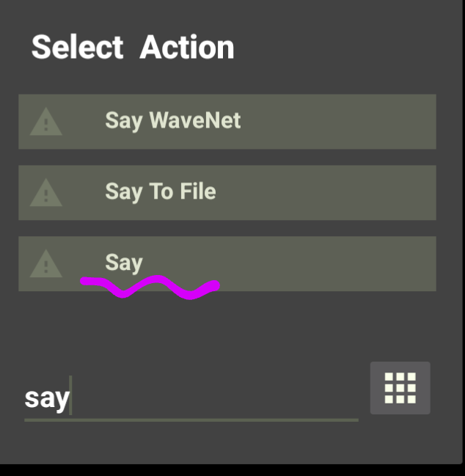Open the action categories grid button
This screenshot has height=476, width=465.
pyautogui.click(x=400, y=388)
